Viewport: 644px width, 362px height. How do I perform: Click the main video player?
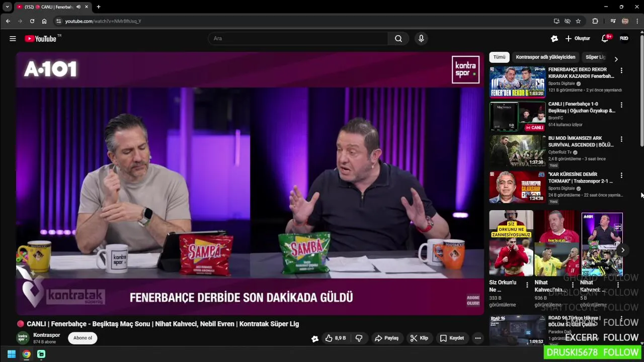[x=250, y=184]
